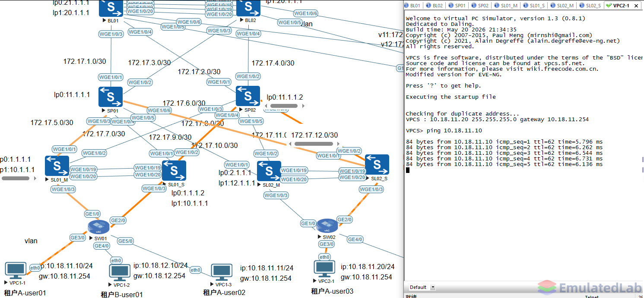Viewport: 644px width, 298px height.
Task: Click the lp0:11.1.1.1 loopback label
Action: pos(72,94)
